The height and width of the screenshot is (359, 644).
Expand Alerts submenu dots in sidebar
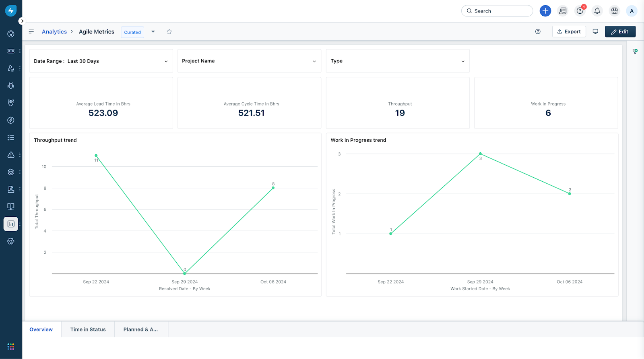click(x=20, y=155)
